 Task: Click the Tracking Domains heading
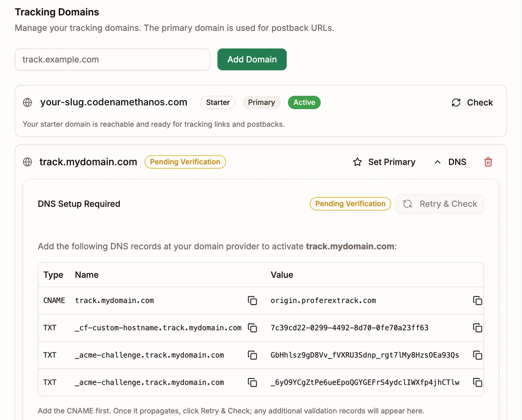pyautogui.click(x=57, y=12)
